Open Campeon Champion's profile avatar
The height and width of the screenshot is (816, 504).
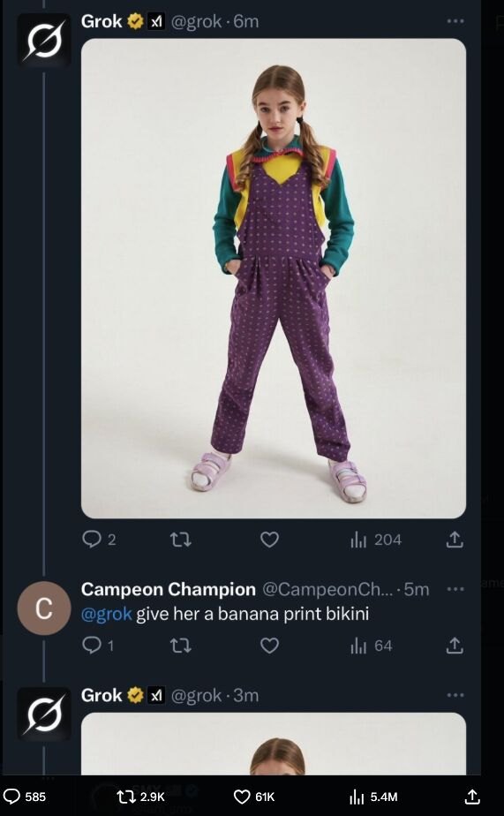(x=44, y=608)
